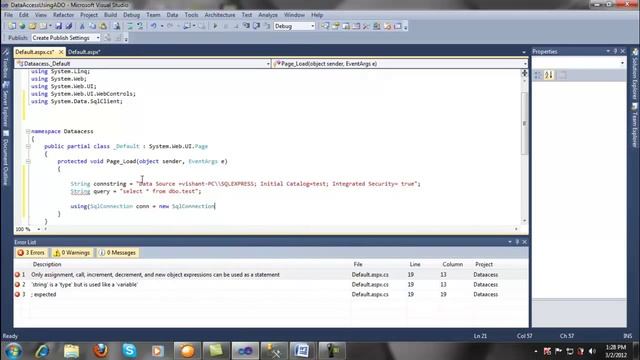Click the Navigate Backward toolbar icon

click(x=187, y=26)
